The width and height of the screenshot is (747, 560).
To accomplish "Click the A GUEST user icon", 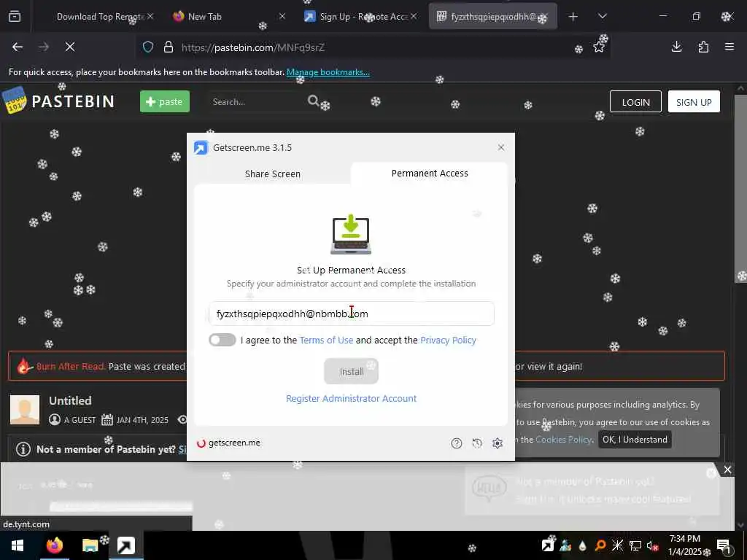I will click(55, 419).
